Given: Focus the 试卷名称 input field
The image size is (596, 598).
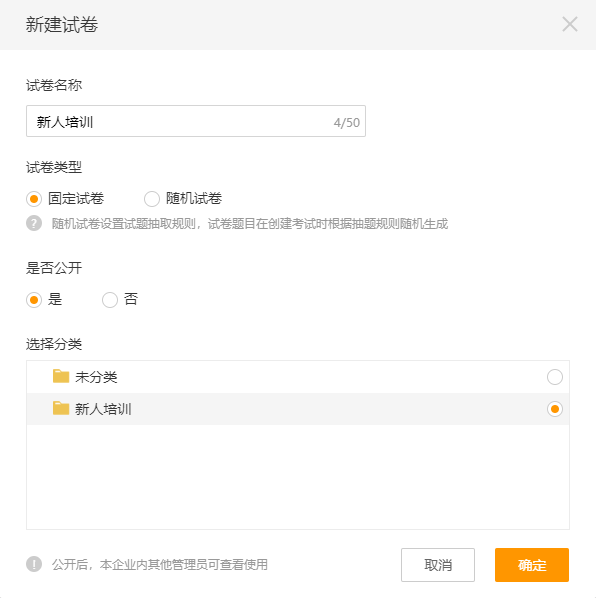Looking at the screenshot, I should pyautogui.click(x=196, y=121).
